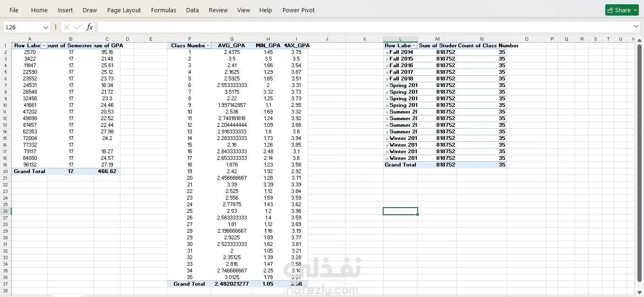Click the MIN_GPA header cell
Screen dimensions: 644x297
[268, 46]
